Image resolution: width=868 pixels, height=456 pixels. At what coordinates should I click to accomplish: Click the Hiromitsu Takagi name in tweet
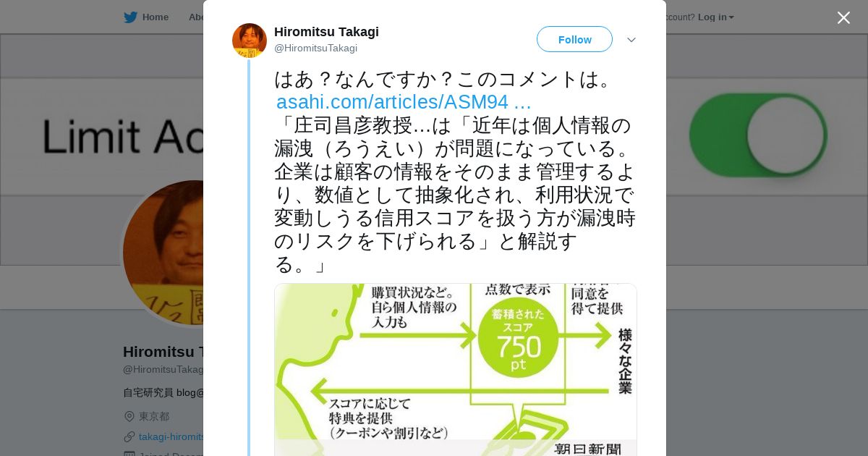pos(326,32)
